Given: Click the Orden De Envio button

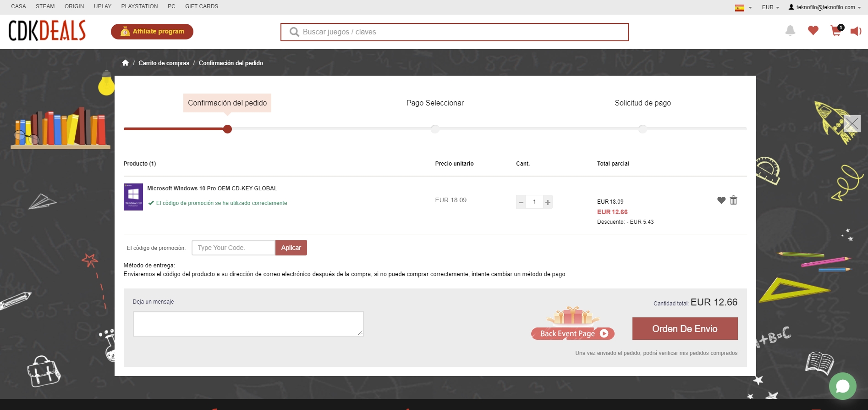Looking at the screenshot, I should [x=685, y=329].
